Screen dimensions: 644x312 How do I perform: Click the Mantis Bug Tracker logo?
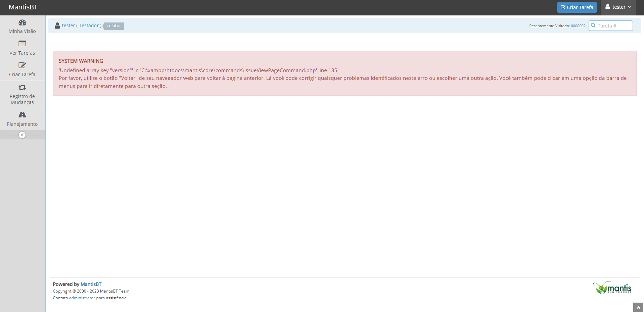(x=612, y=288)
